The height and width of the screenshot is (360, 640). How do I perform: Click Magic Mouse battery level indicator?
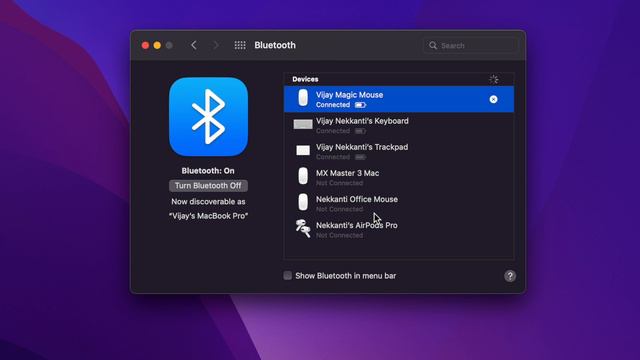pyautogui.click(x=360, y=105)
